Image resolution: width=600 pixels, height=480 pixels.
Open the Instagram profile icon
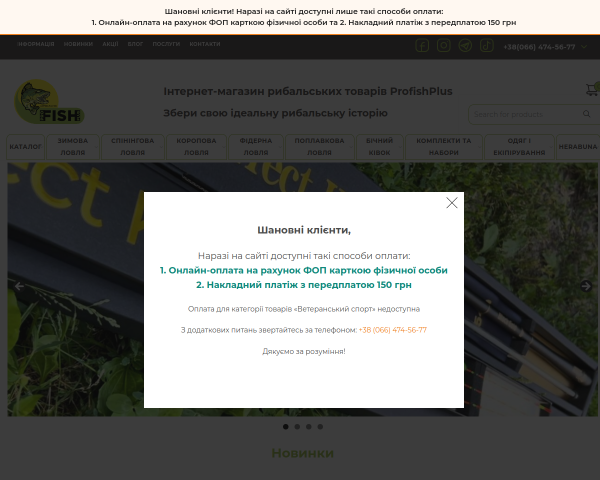[x=443, y=46]
